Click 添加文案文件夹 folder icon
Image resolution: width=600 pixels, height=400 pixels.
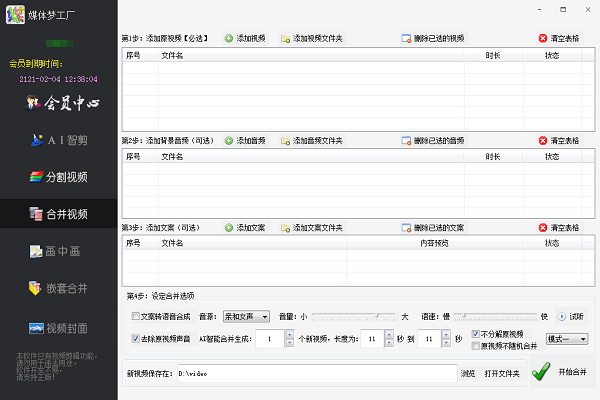tap(285, 227)
